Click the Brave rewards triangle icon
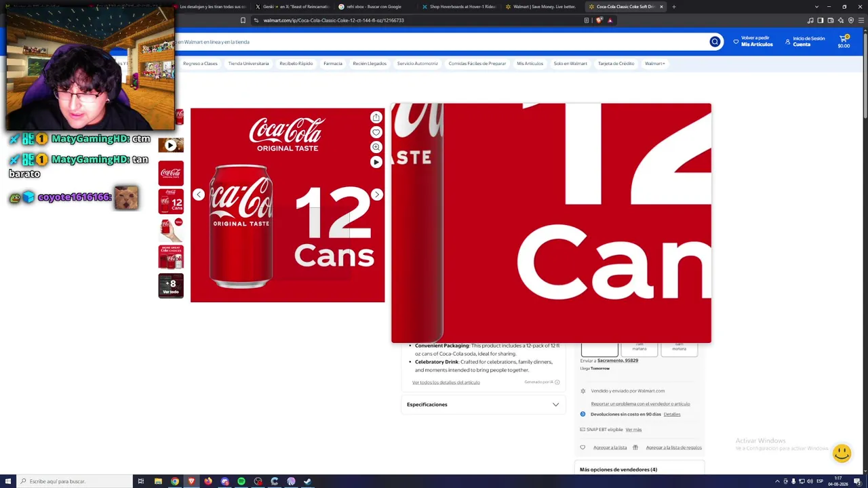 click(x=610, y=20)
